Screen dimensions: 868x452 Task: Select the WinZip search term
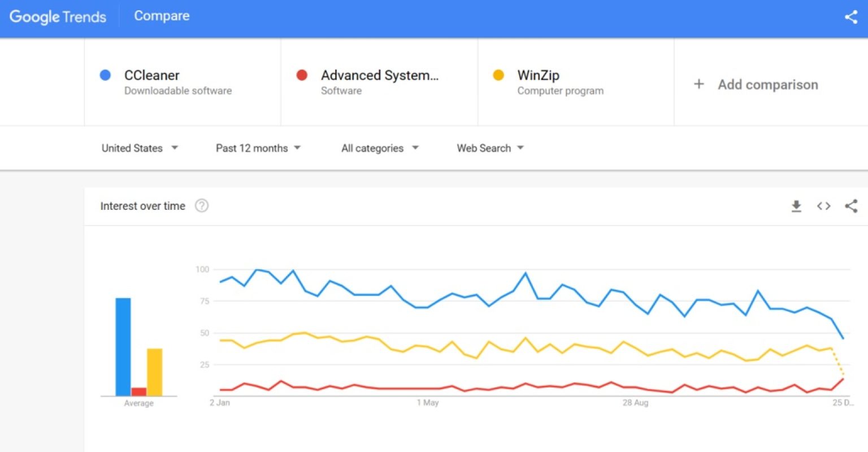coord(538,75)
